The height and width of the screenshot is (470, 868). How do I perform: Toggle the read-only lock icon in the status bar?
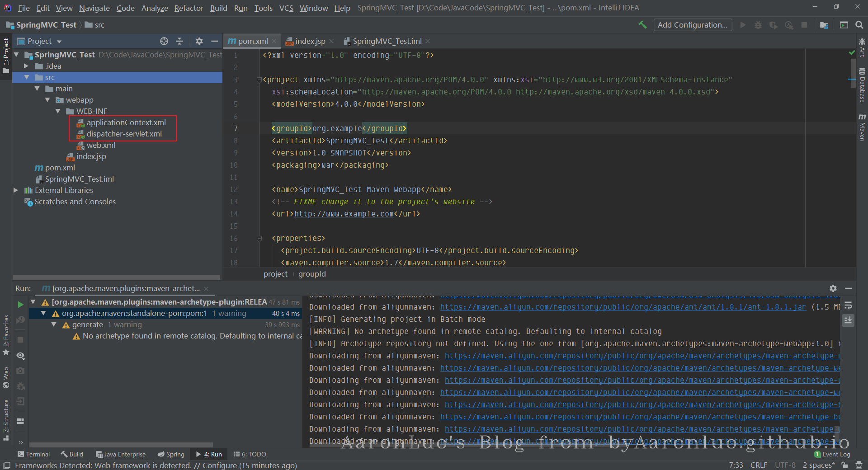(844, 465)
